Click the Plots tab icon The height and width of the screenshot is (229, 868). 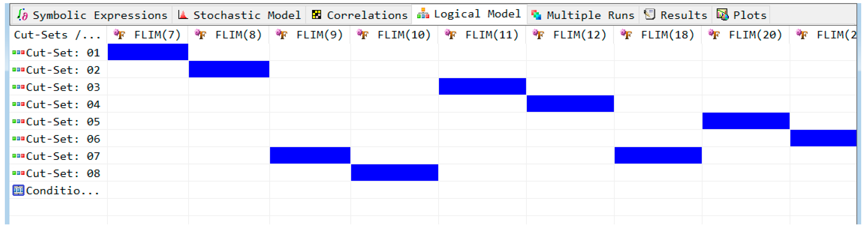click(722, 15)
